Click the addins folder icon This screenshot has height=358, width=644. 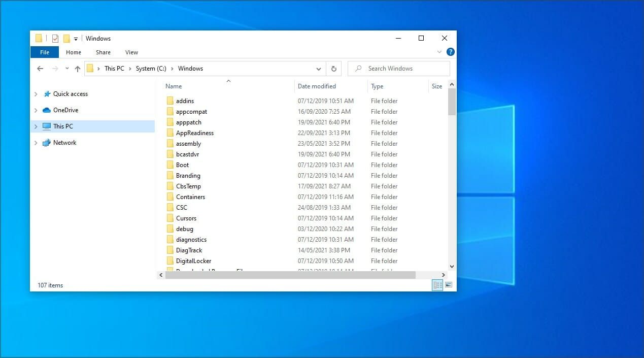[170, 101]
